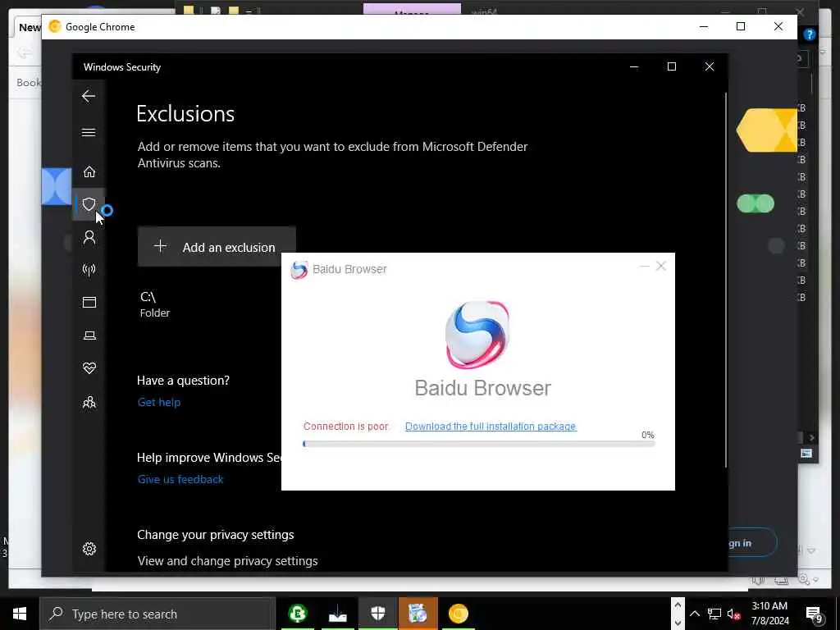The image size is (840, 630).
Task: Open Device security laptop icon in sidebar
Action: [x=89, y=336]
